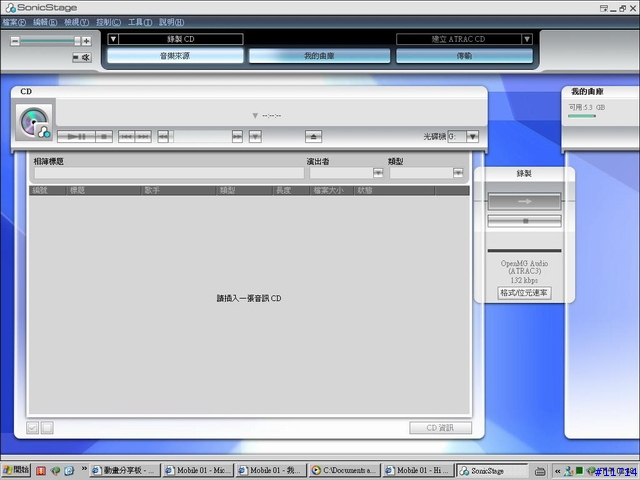Click the 長度 column header
Viewport: 640px width, 480px height.
291,190
